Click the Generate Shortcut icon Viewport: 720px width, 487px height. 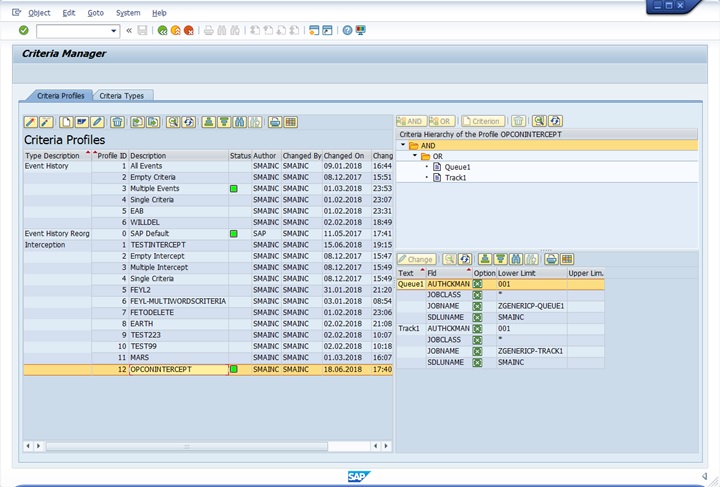coord(327,31)
